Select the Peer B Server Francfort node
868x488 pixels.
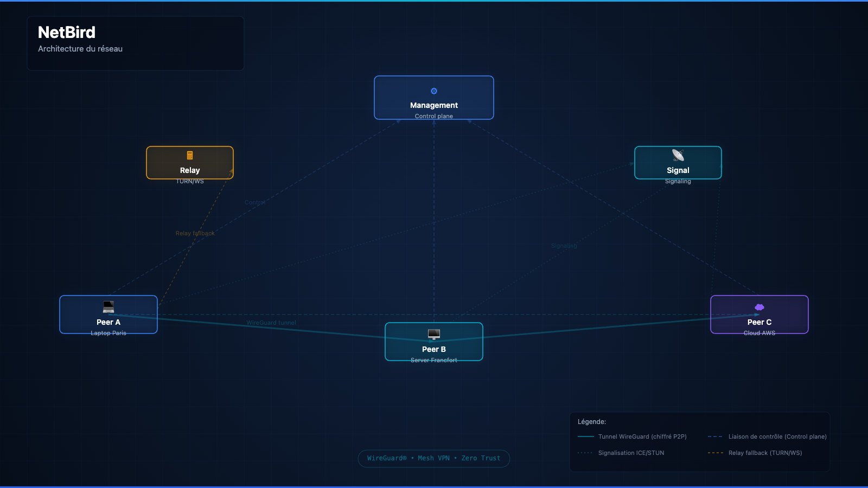(434, 342)
